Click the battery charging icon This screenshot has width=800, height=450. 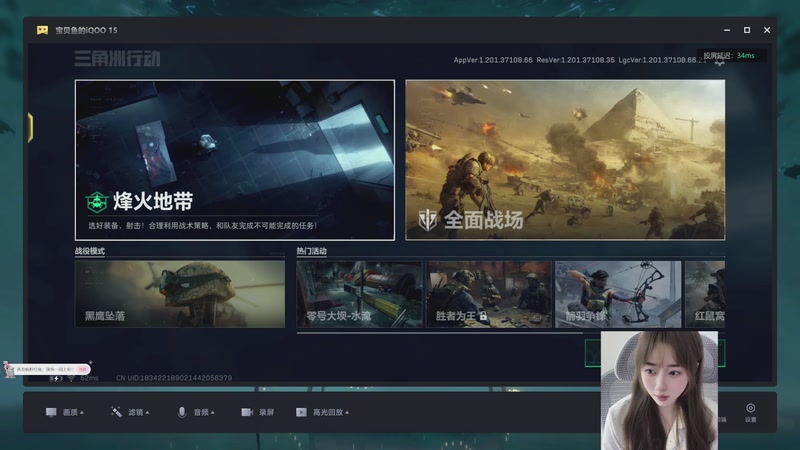point(56,378)
